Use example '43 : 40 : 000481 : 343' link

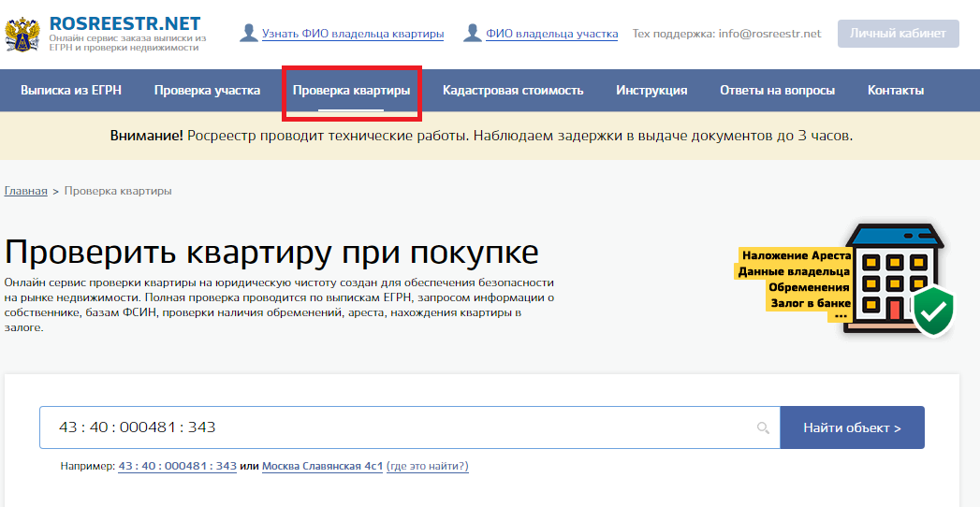coord(178,467)
